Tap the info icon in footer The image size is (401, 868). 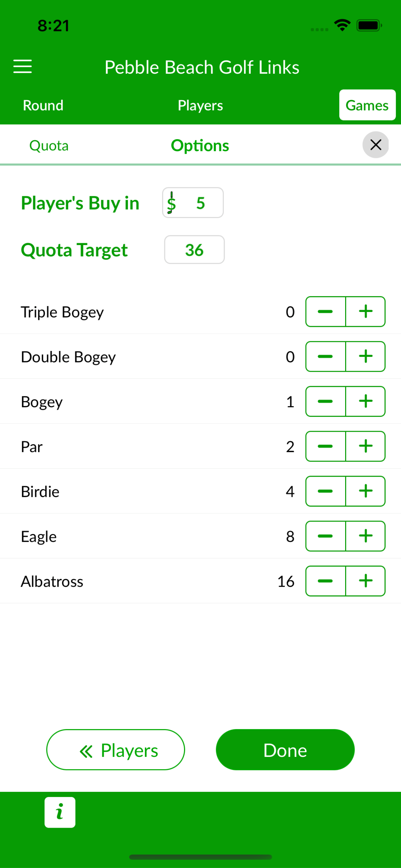pyautogui.click(x=60, y=812)
